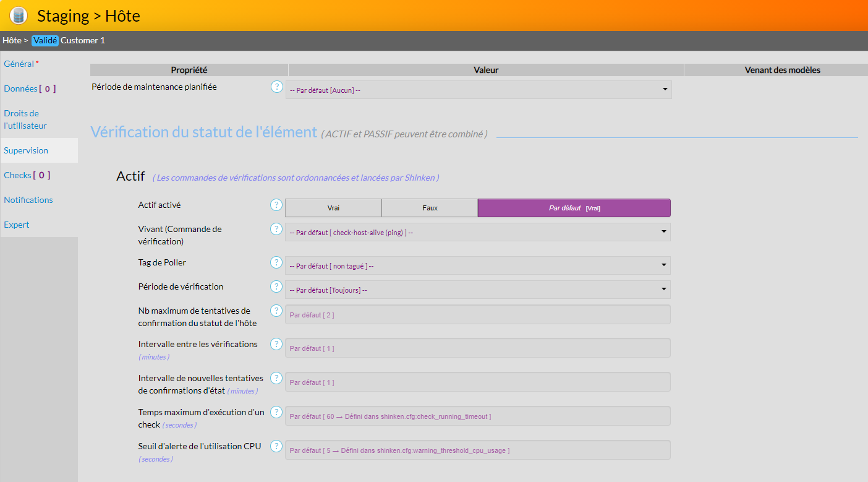Screen dimensions: 868x482
Task: Click the Temps maximum d'exécution input field
Action: point(477,416)
